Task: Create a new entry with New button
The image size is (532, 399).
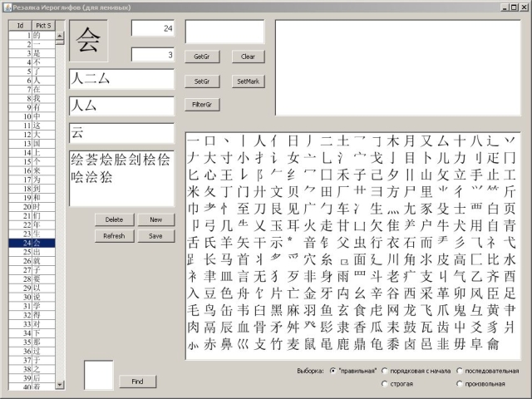Action: tap(155, 219)
